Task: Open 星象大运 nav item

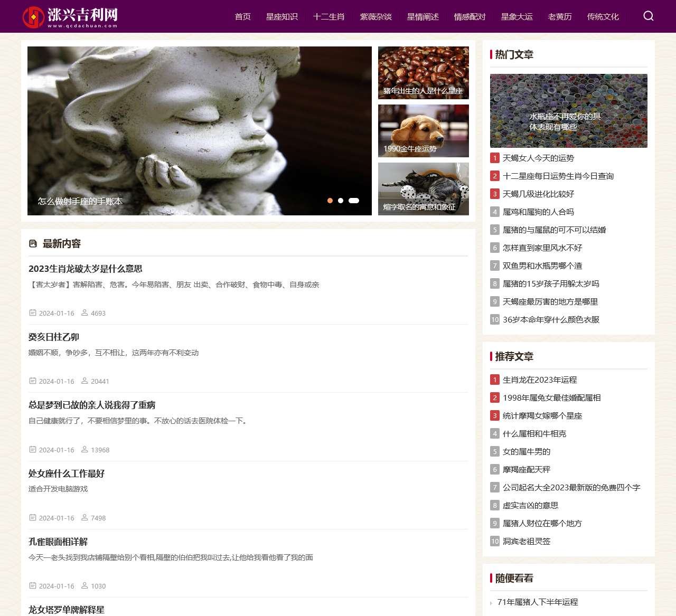Action: (517, 16)
